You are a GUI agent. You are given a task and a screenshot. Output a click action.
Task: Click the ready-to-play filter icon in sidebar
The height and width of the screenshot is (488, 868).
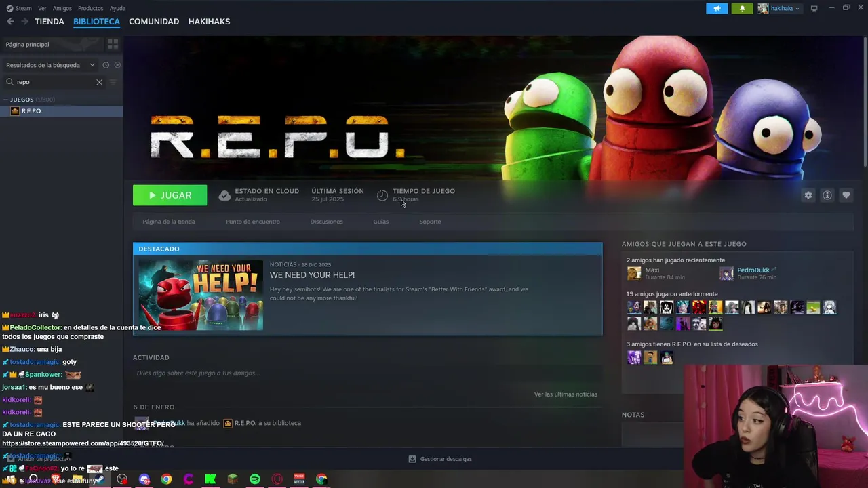(x=117, y=65)
